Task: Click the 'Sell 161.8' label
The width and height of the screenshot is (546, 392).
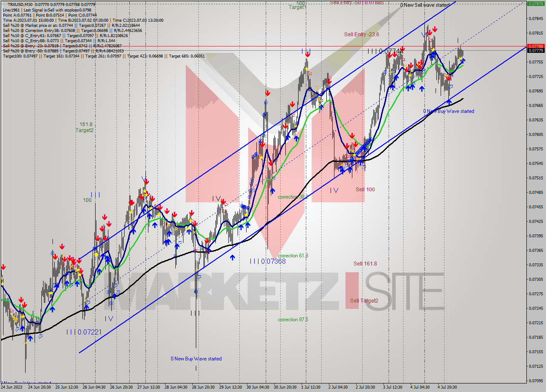Action: point(365,264)
